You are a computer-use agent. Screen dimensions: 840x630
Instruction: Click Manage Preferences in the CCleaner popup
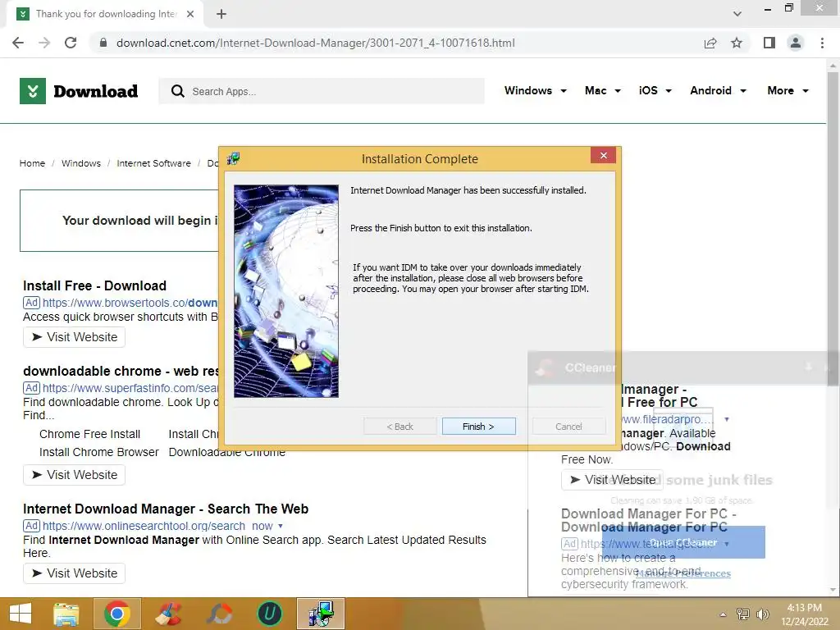[683, 573]
